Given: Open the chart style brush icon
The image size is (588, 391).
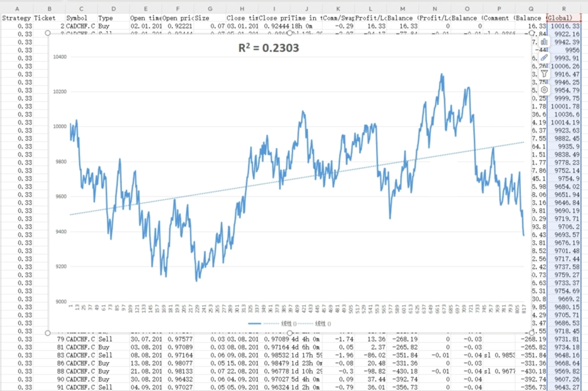Looking at the screenshot, I should pyautogui.click(x=544, y=58).
